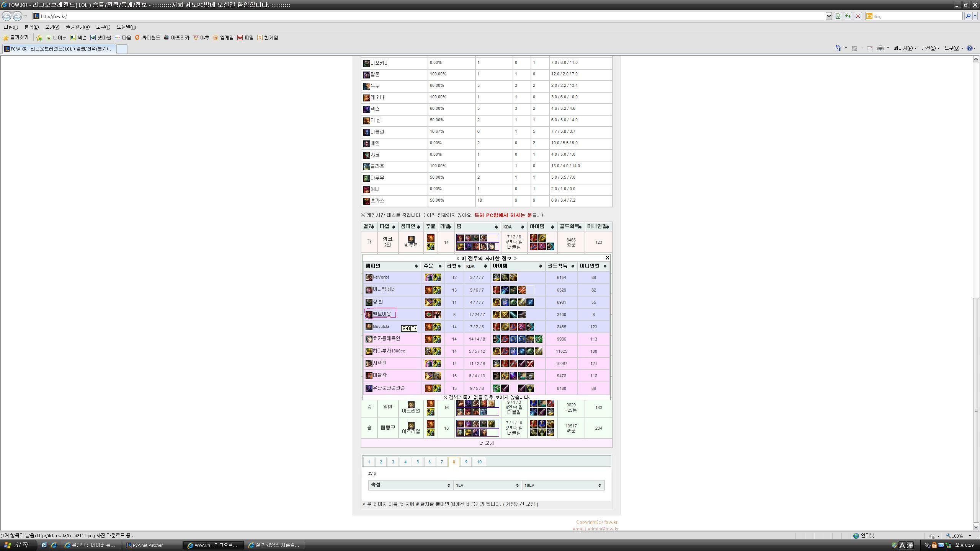Expand the 페이지(P) dropdown in command bar

click(905, 48)
